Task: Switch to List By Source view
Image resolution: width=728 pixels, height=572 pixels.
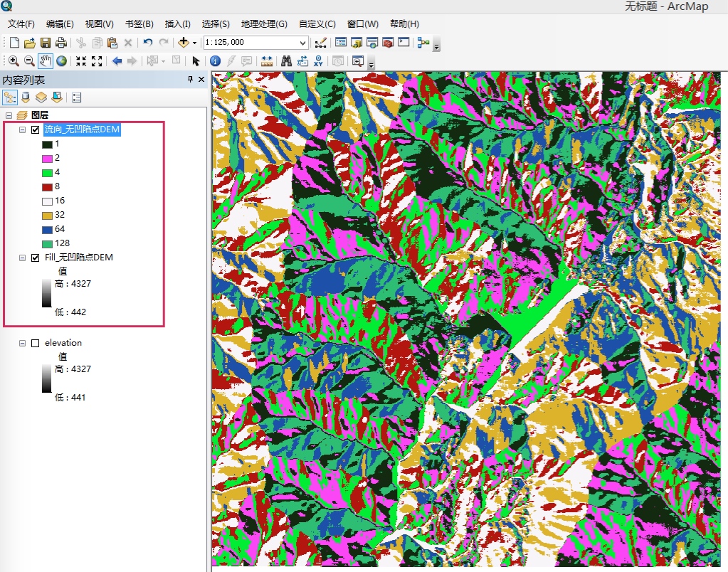Action: tap(26, 97)
